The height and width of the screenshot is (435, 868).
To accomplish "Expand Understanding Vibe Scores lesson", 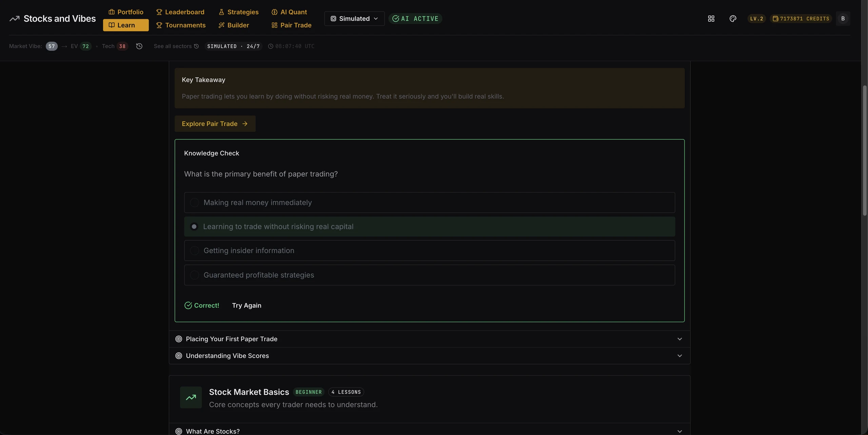I will 429,356.
